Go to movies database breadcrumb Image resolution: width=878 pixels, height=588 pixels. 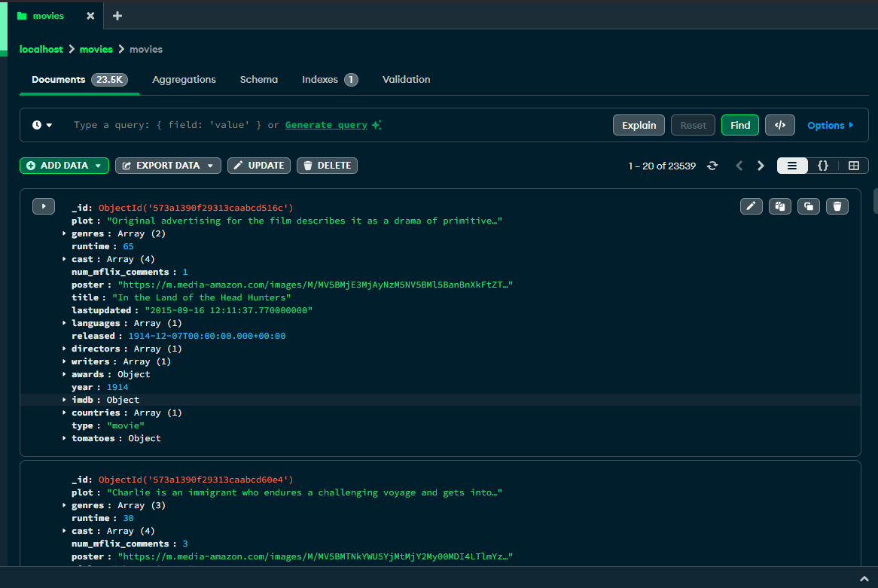tap(96, 49)
